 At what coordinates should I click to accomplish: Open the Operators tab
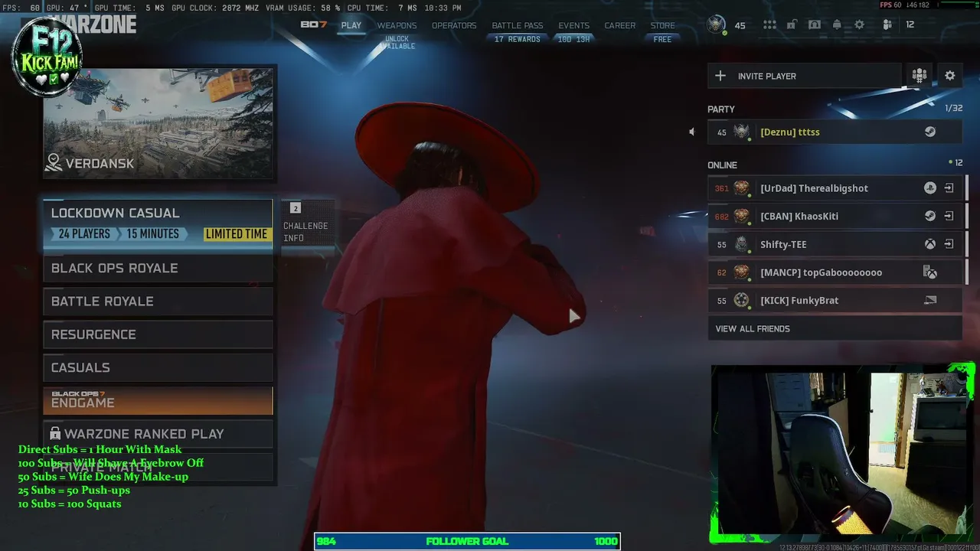[454, 25]
